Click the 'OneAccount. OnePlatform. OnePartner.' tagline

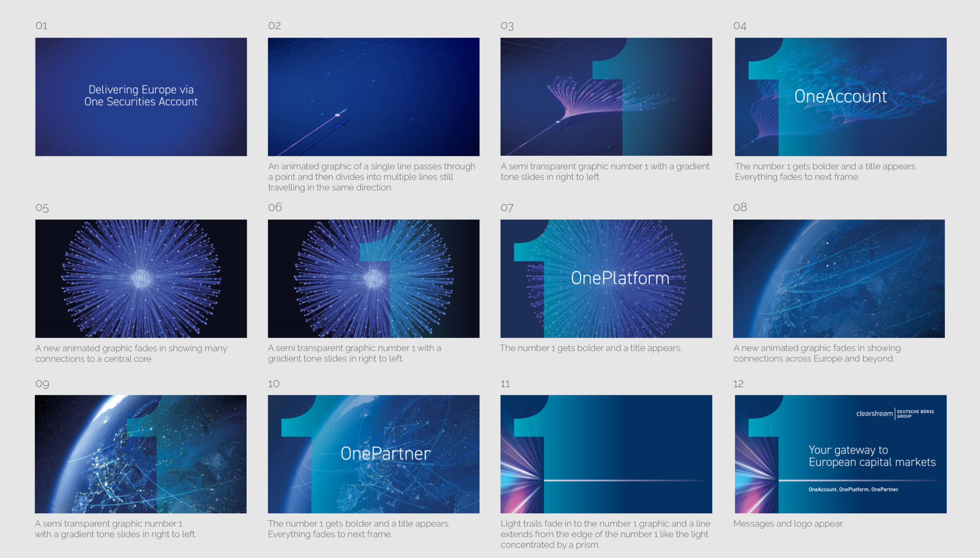[853, 490]
